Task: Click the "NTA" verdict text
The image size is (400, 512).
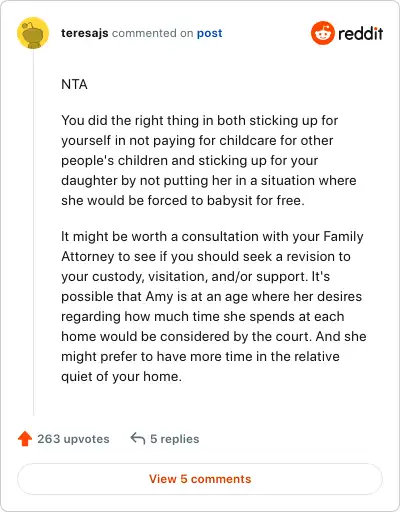Action: point(74,84)
